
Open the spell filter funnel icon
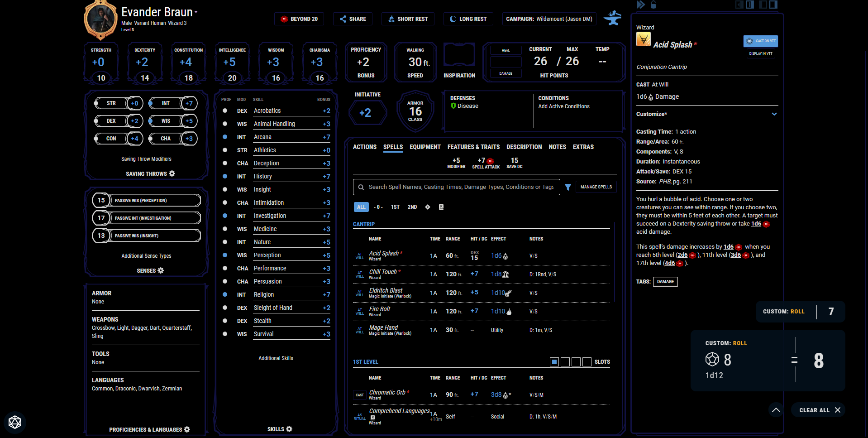[x=568, y=187]
